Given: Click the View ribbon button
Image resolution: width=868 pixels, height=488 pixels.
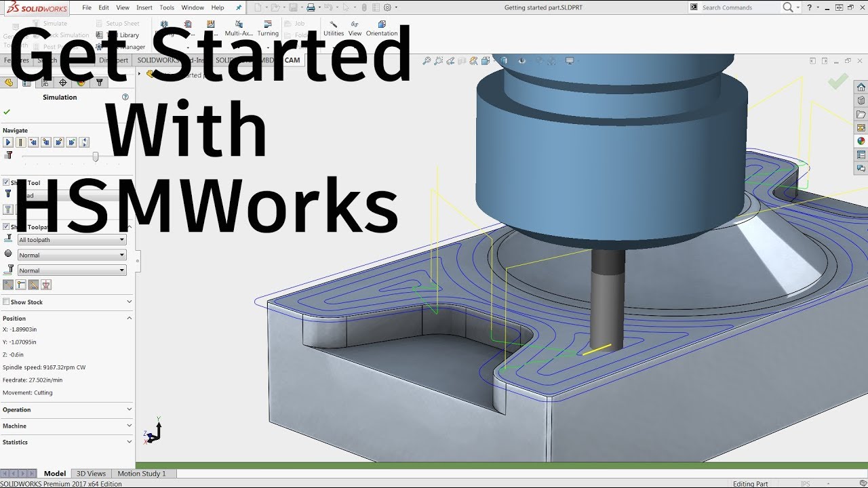Looking at the screenshot, I should coord(355,28).
